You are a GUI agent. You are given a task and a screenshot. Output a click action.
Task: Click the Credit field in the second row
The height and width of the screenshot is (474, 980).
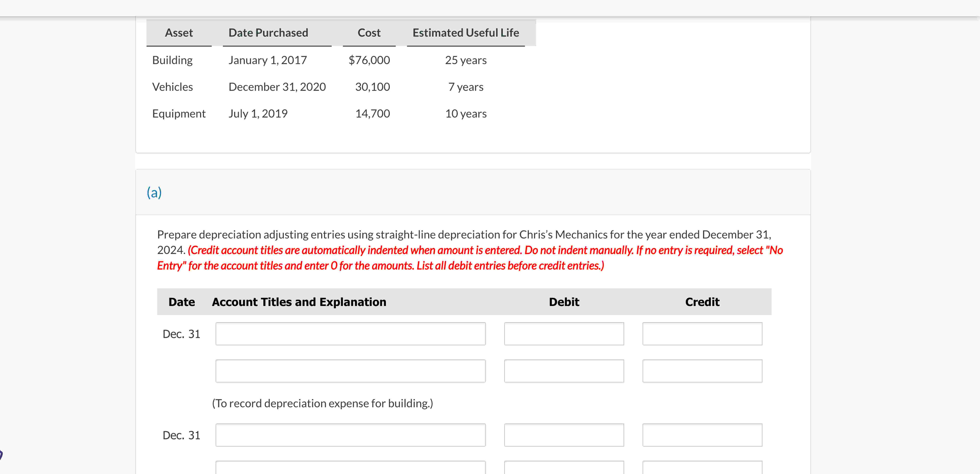(702, 371)
